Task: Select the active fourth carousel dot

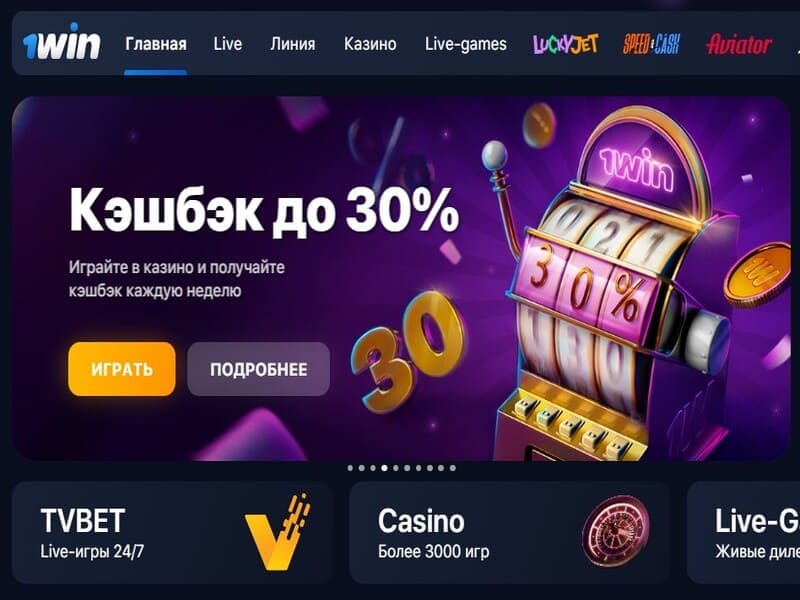Action: click(384, 468)
